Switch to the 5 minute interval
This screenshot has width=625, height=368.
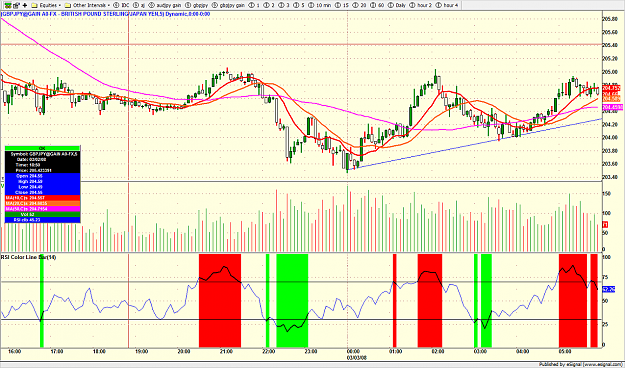[299, 5]
